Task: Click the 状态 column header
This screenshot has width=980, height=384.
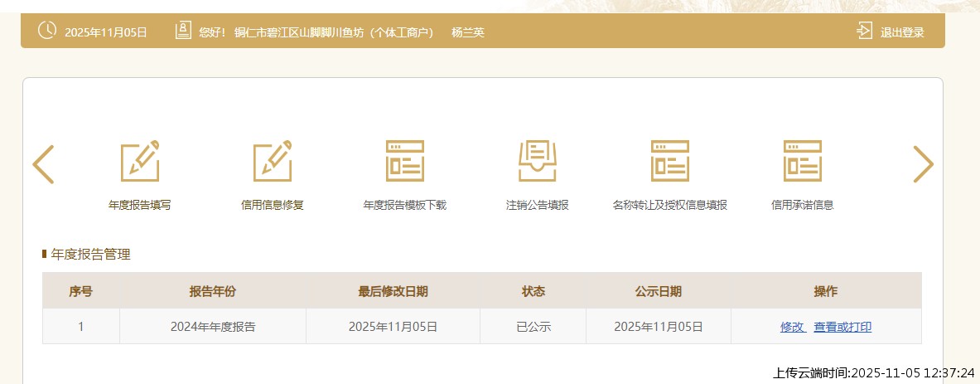Action: pyautogui.click(x=533, y=291)
